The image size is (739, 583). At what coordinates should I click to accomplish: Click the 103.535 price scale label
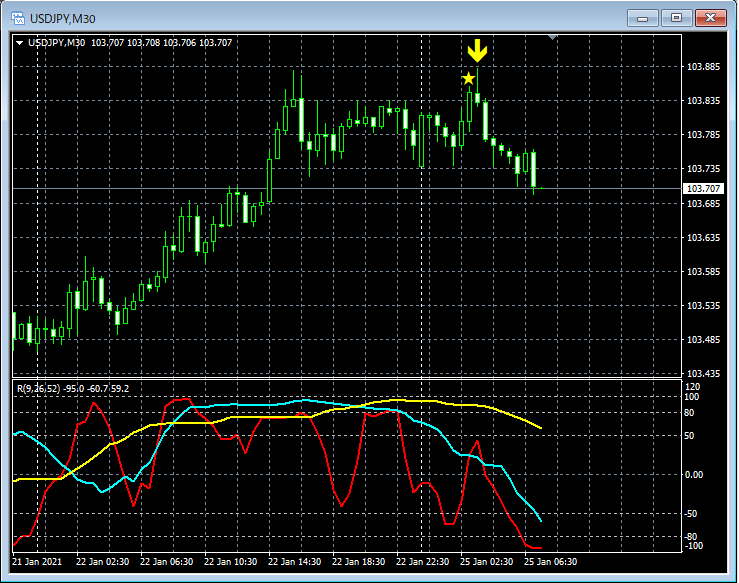click(x=703, y=305)
